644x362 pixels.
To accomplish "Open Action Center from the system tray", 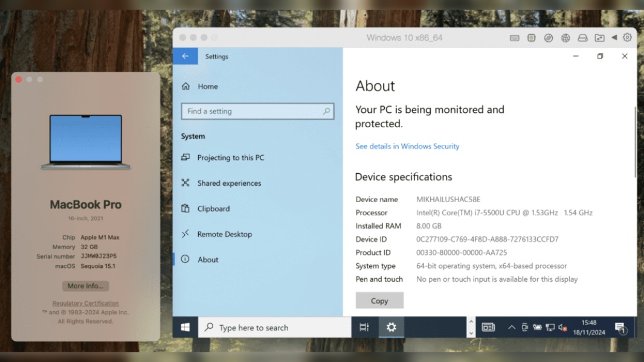I will pyautogui.click(x=620, y=328).
